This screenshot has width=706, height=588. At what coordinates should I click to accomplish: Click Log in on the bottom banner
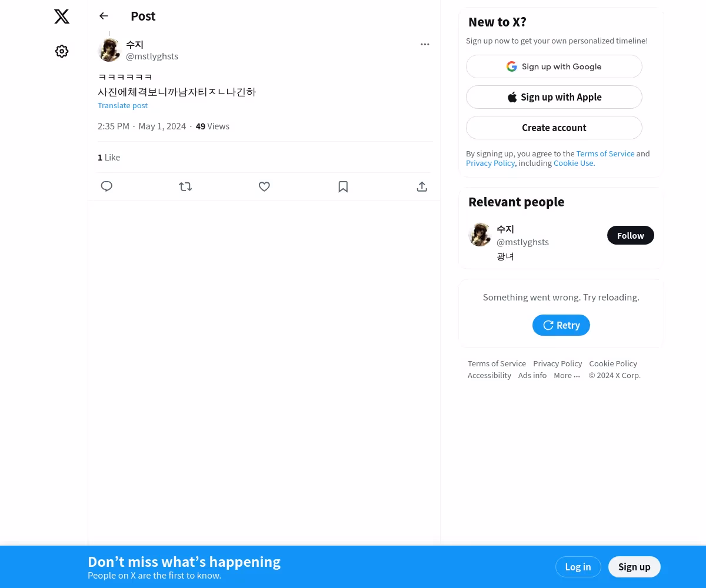[x=578, y=567]
